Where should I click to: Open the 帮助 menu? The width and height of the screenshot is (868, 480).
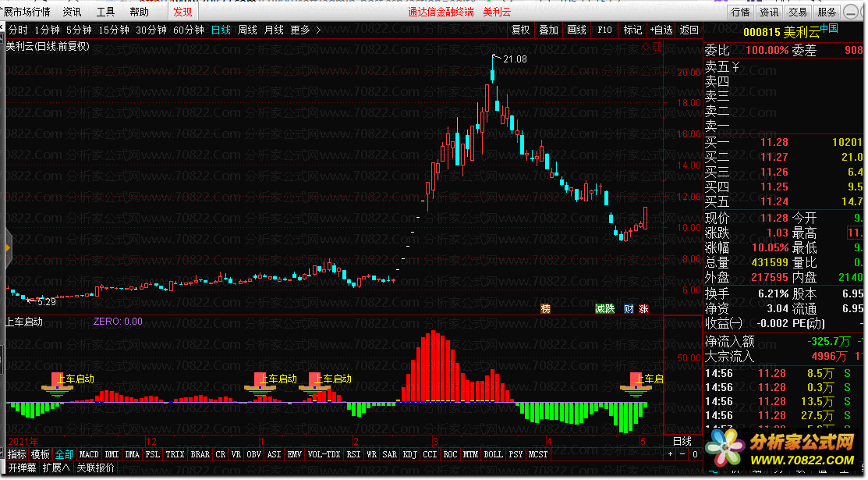click(x=139, y=12)
